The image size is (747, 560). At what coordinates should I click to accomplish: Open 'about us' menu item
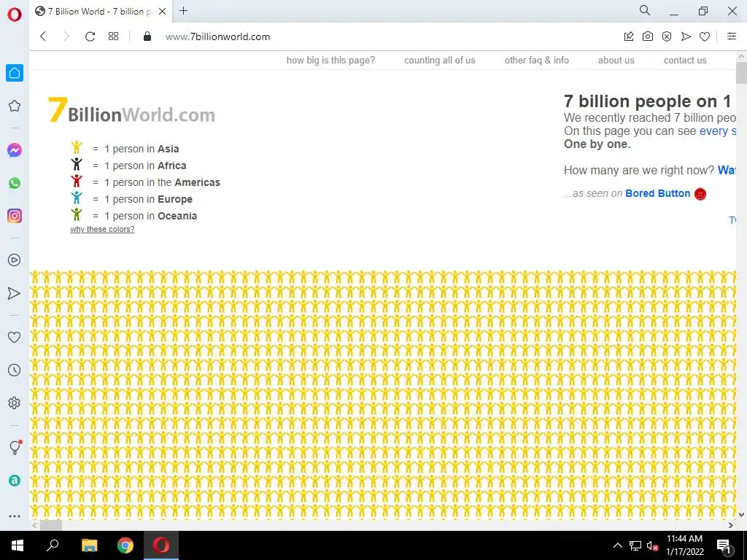coord(616,60)
